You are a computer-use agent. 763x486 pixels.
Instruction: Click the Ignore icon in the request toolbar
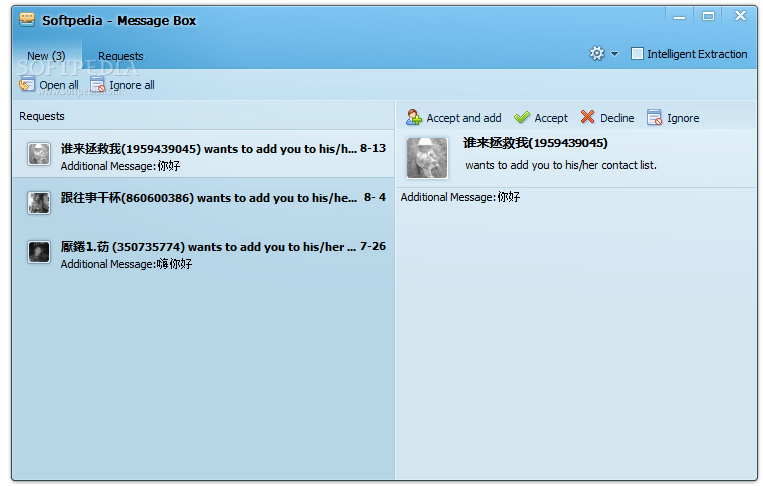tap(654, 117)
